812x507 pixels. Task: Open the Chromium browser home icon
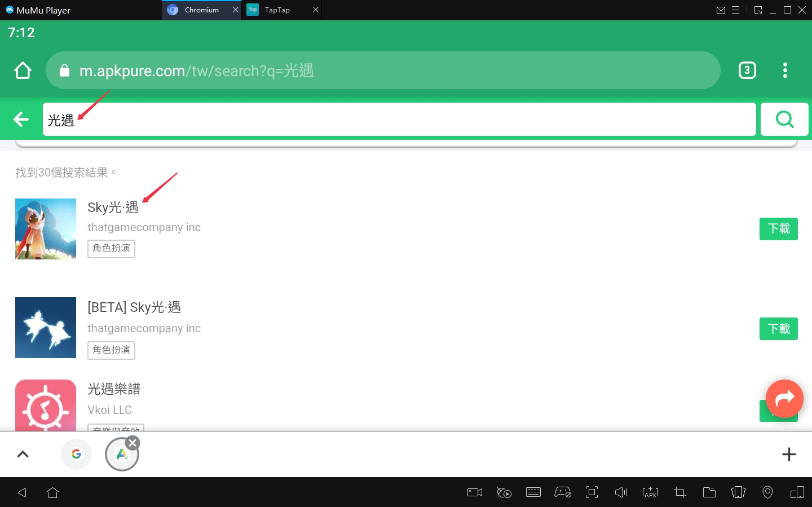coord(23,70)
